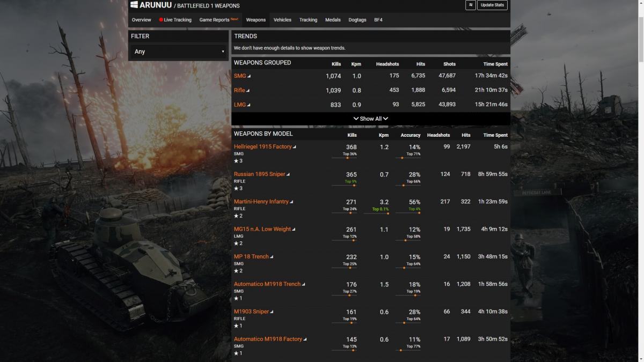Viewport: 644px width, 362px height.
Task: Open Hellriegel 1915 Factory weapon link
Action: (x=263, y=147)
